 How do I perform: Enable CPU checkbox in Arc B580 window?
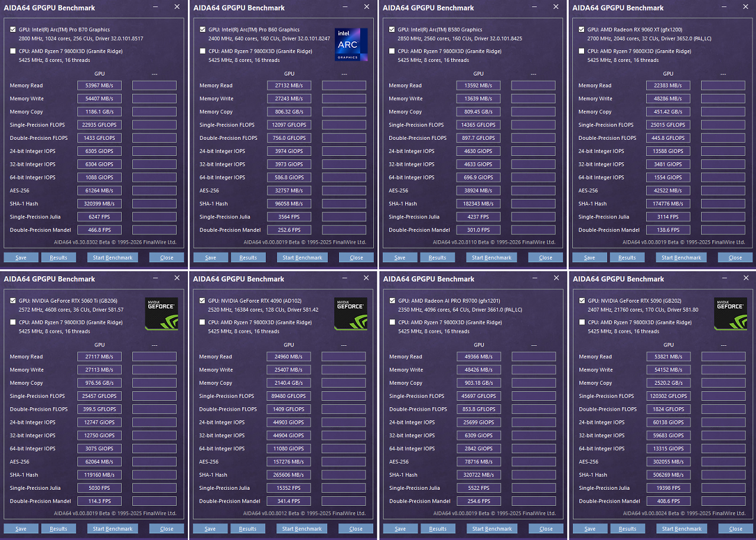pos(392,51)
